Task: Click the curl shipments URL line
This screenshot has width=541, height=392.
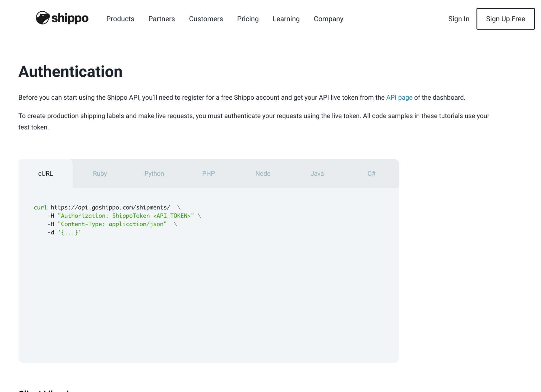Action: 107,207
